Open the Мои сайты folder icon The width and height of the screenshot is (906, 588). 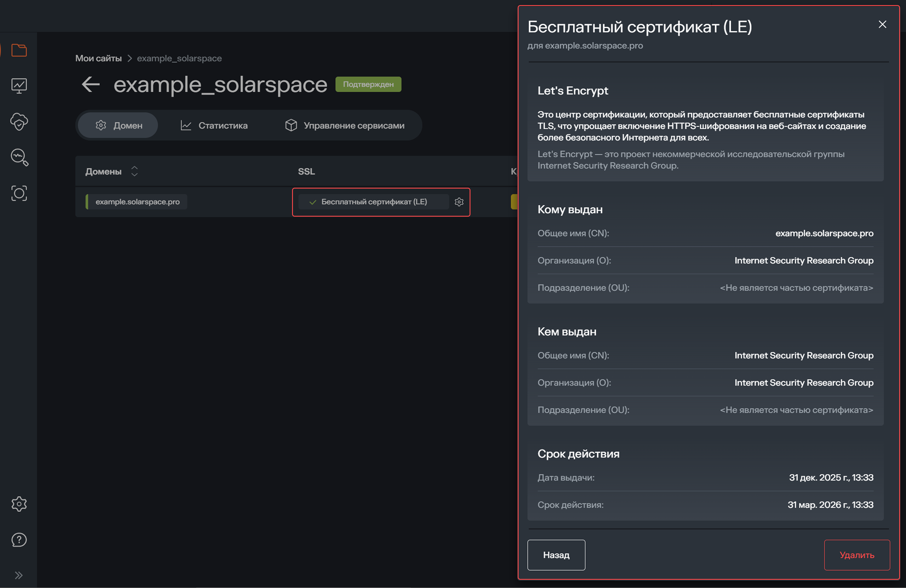[19, 50]
